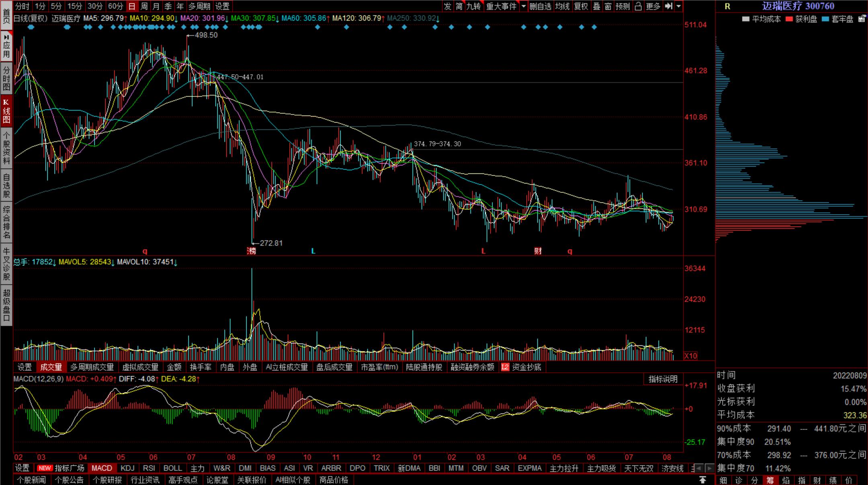Image resolution: width=868 pixels, height=485 pixels.
Task: Click the L2 资金抄底 icon tab
Action: 521,367
